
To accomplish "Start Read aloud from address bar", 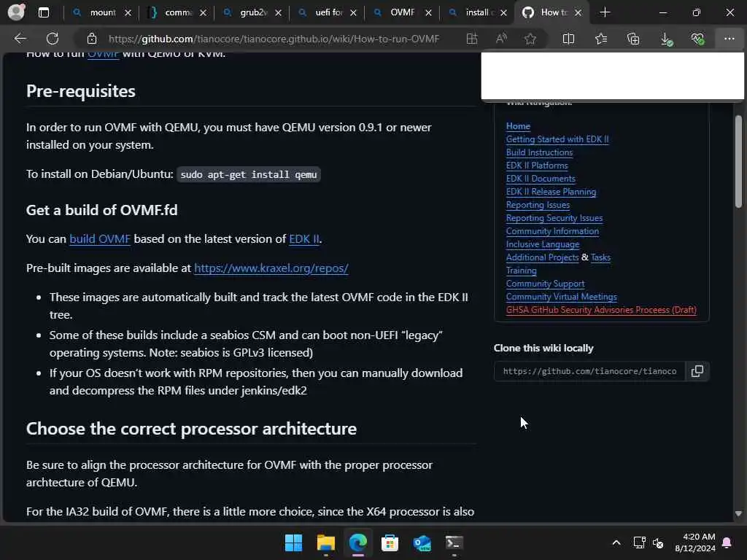I will pyautogui.click(x=501, y=39).
